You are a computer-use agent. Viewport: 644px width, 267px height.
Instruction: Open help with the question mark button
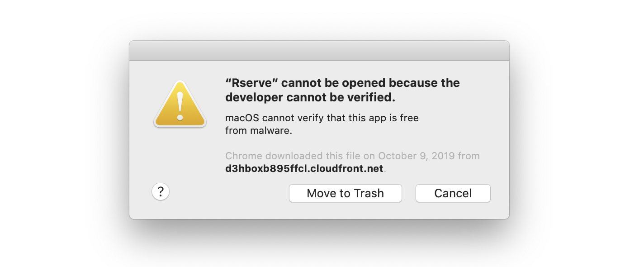coord(161,191)
